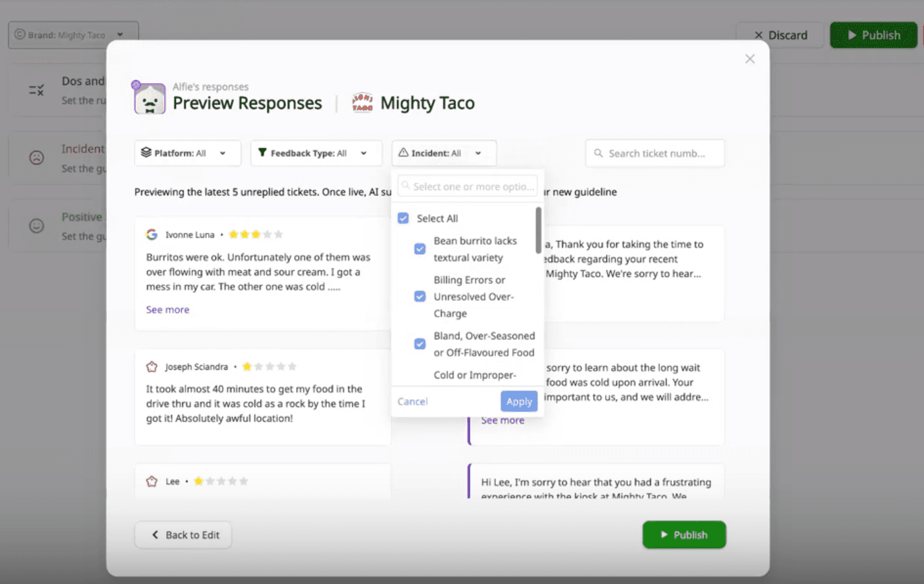Click the green Publish button in the dialog
The image size is (924, 584).
click(684, 535)
